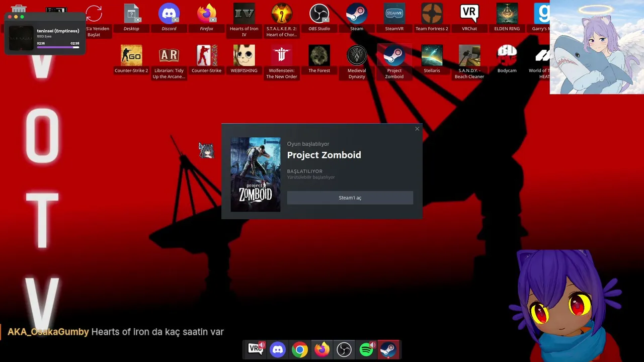Open the Team Fortress 2 shortcut
Viewport: 644px width, 362px height.
coord(432,18)
